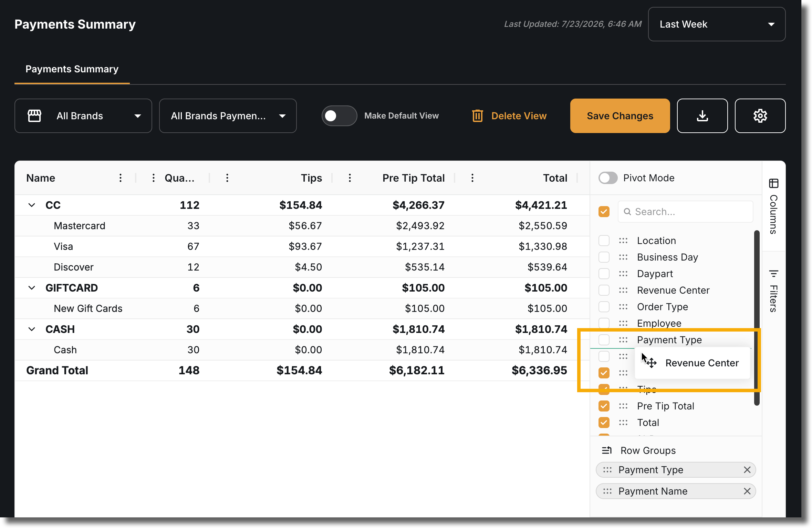
Task: Click the drag handle beside Location column
Action: tap(623, 241)
